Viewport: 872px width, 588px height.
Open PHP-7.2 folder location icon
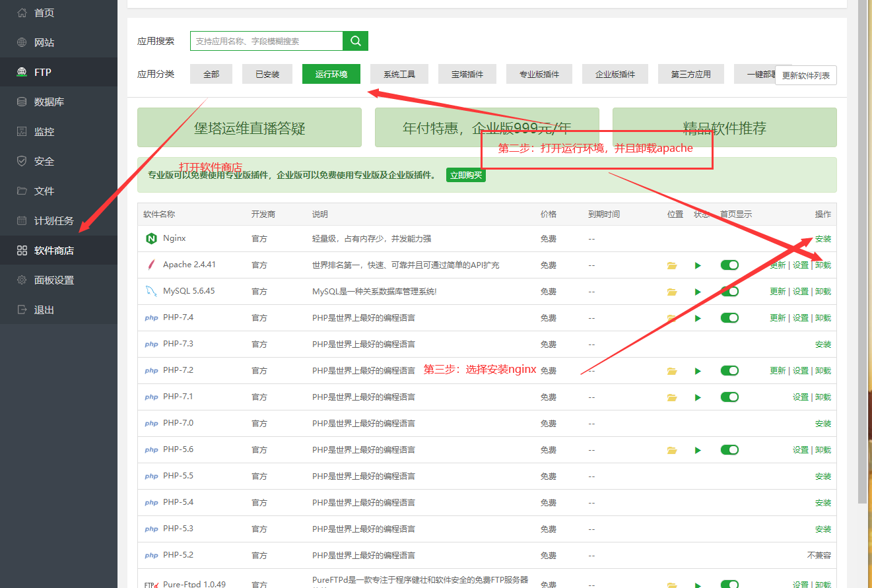672,371
